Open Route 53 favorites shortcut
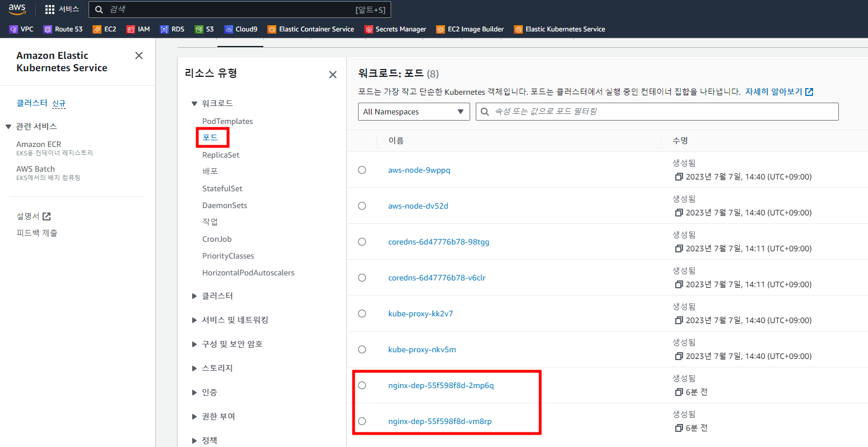Screen dimensions: 868x447 (63, 29)
